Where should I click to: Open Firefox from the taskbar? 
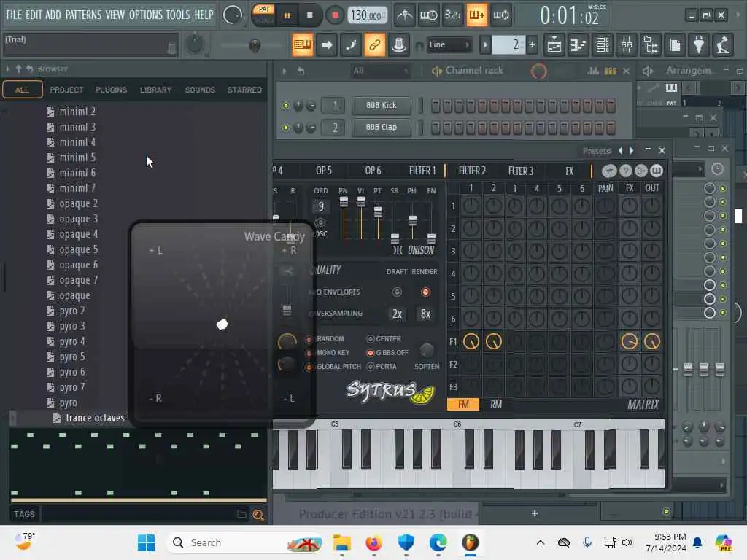pyautogui.click(x=373, y=542)
